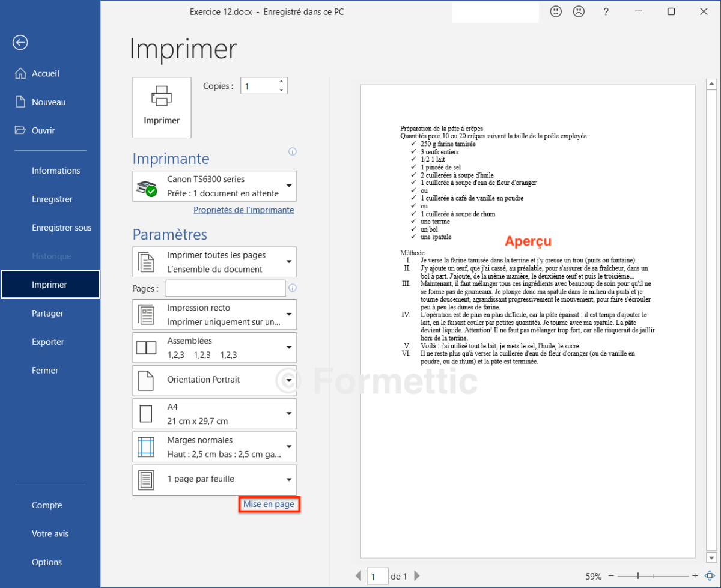Click the zoom in plus button
Screen dimensions: 721x588
tap(695, 575)
